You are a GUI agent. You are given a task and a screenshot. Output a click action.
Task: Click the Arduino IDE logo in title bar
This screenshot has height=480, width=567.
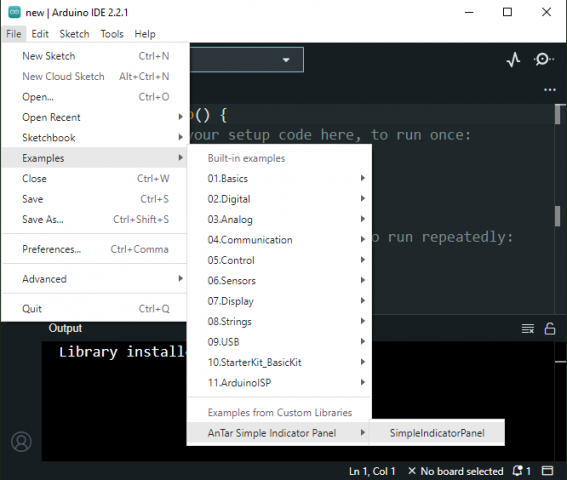14,12
